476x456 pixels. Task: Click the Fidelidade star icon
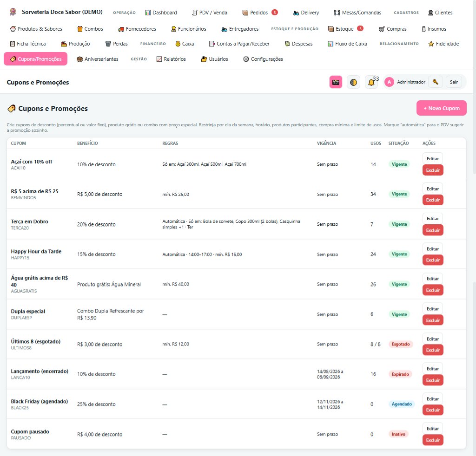click(431, 44)
